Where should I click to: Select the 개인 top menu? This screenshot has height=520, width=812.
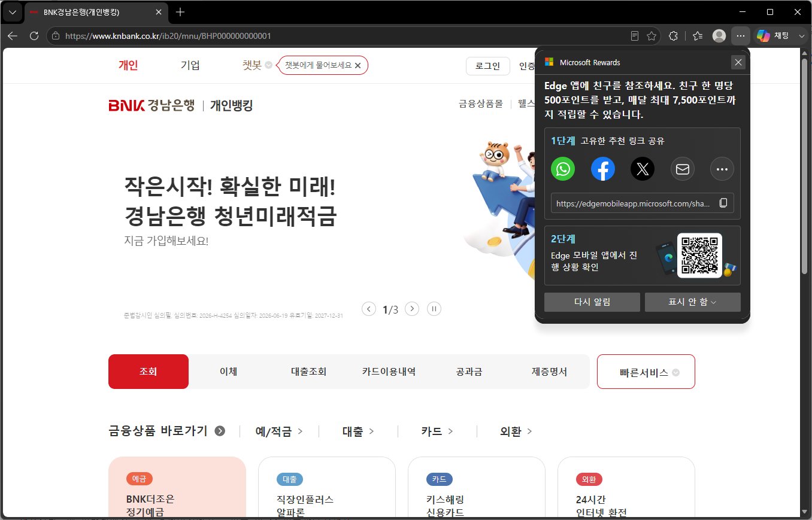(128, 65)
